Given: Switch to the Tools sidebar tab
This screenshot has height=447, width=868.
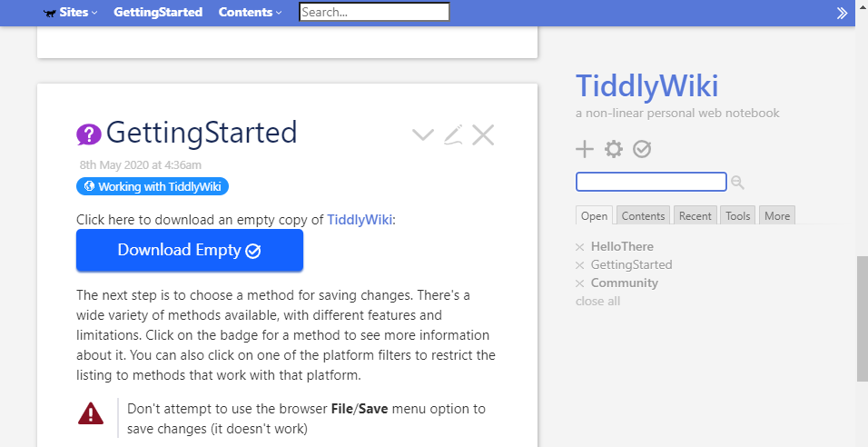Looking at the screenshot, I should [738, 216].
